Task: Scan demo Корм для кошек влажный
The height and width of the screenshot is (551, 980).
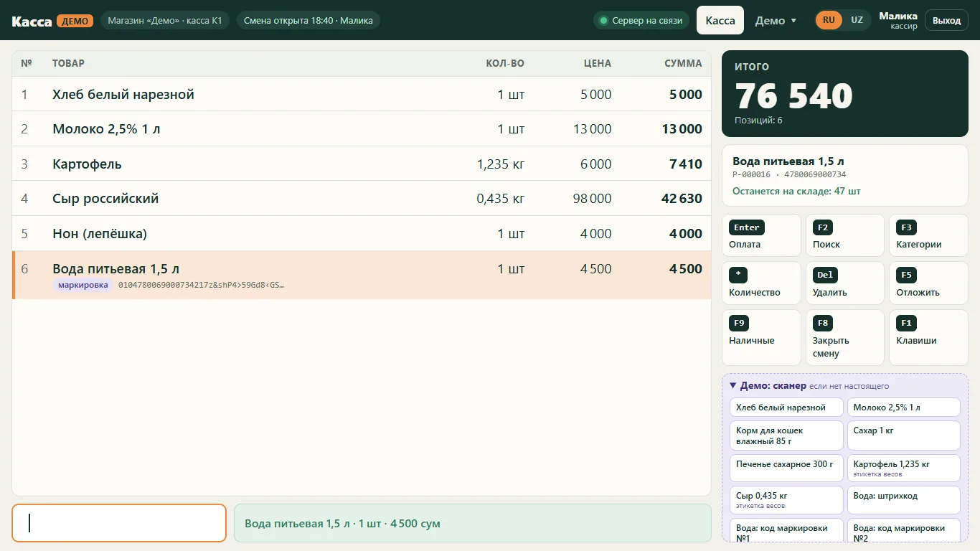Action: click(x=786, y=435)
